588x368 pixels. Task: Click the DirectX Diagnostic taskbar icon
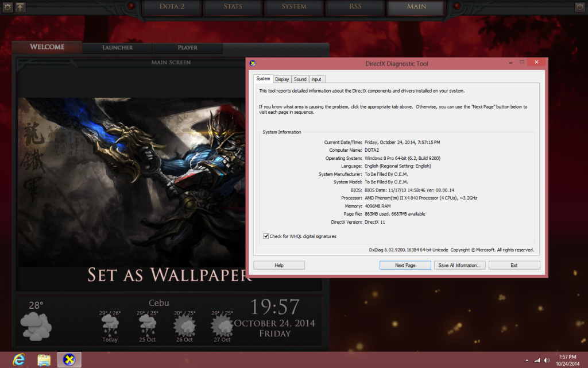[69, 360]
